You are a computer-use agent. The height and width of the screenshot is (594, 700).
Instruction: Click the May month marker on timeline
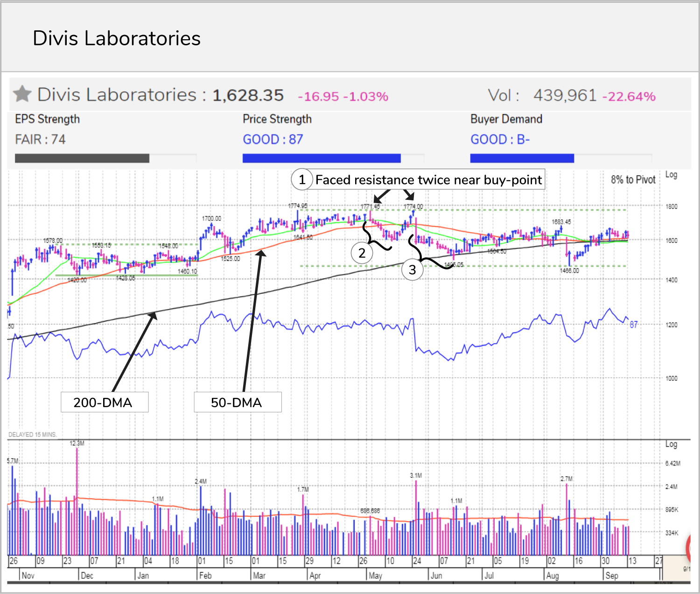(x=376, y=575)
